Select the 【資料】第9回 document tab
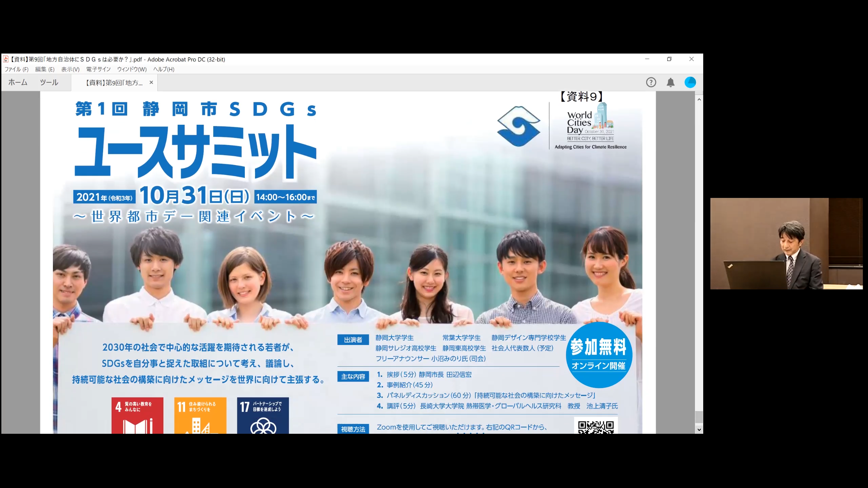 (114, 83)
